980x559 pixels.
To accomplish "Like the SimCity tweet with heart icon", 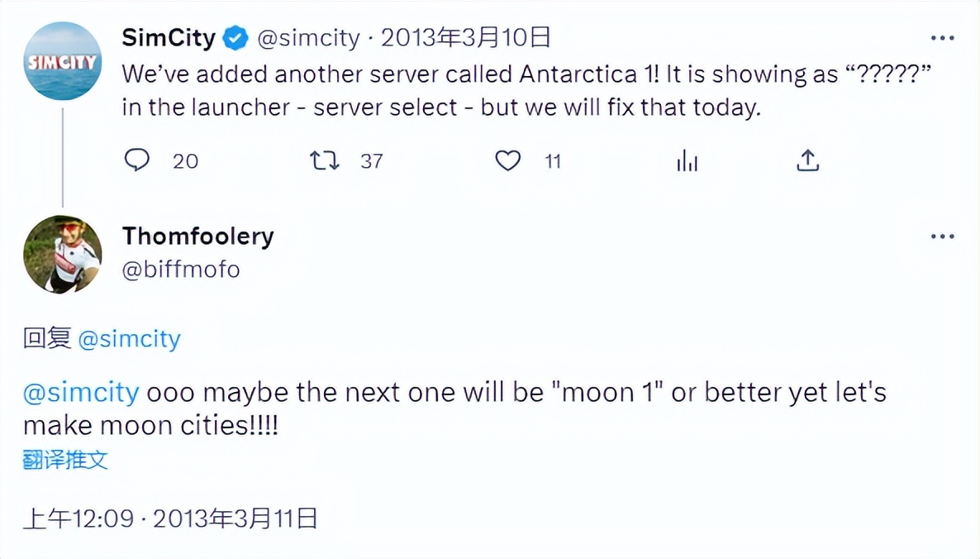I will pos(508,160).
